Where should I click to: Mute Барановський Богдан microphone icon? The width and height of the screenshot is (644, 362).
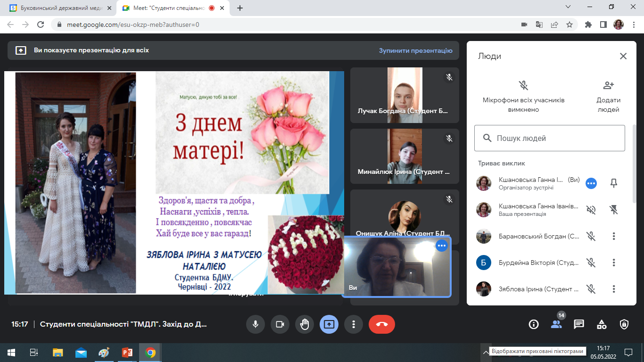591,236
